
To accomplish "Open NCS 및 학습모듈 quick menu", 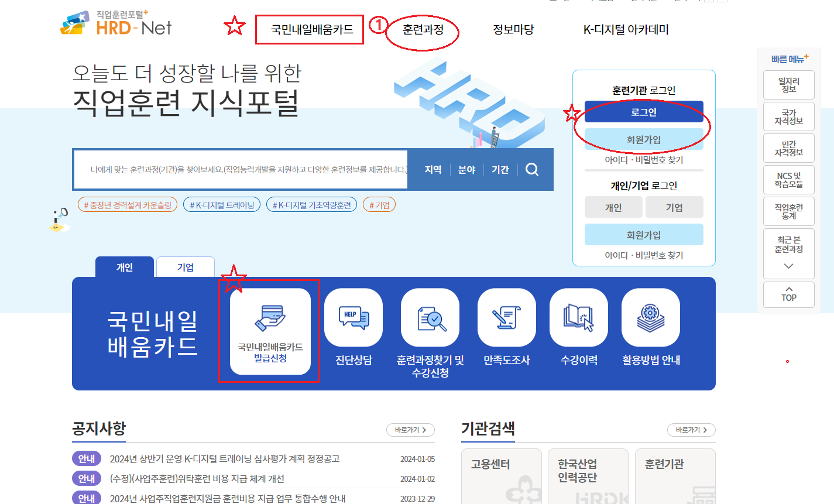I will 788,180.
